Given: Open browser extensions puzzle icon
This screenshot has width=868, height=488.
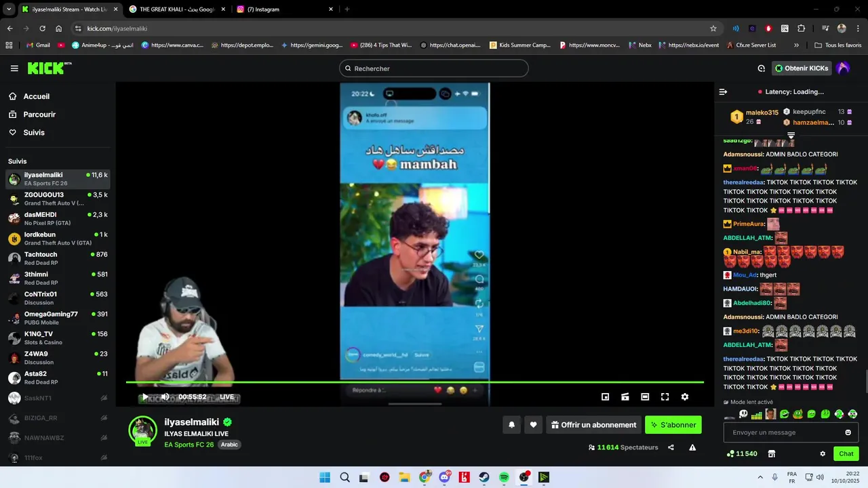Looking at the screenshot, I should [802, 28].
